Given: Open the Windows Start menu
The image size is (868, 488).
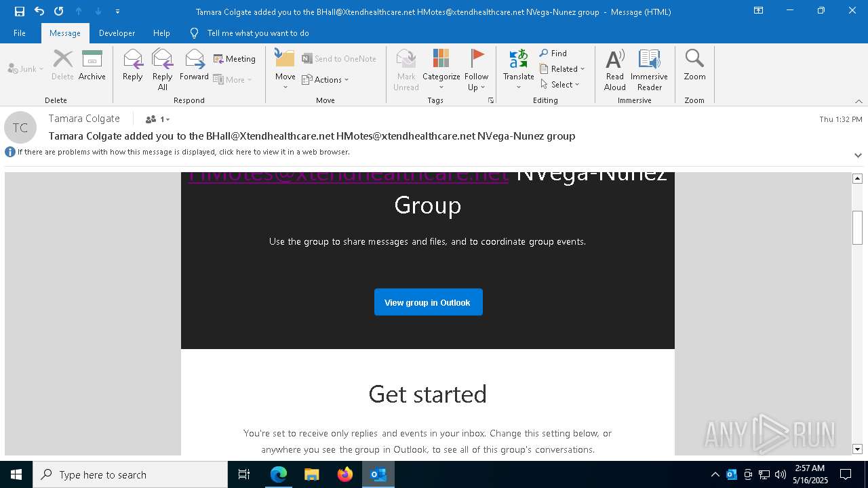Looking at the screenshot, I should click(x=16, y=474).
